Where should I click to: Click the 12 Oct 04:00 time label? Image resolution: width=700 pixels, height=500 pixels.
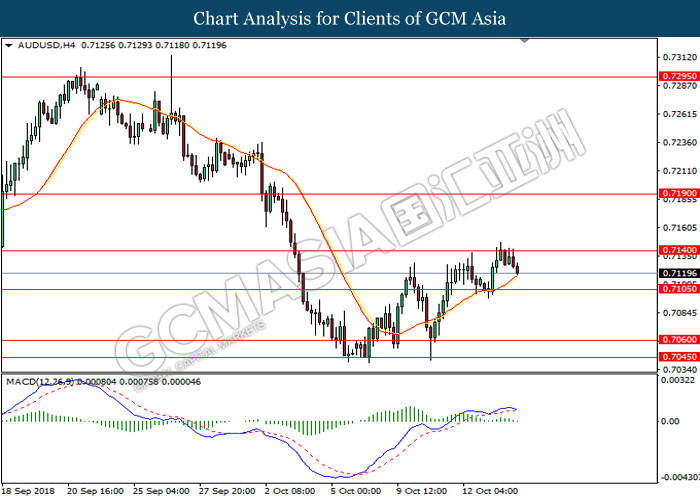point(490,491)
